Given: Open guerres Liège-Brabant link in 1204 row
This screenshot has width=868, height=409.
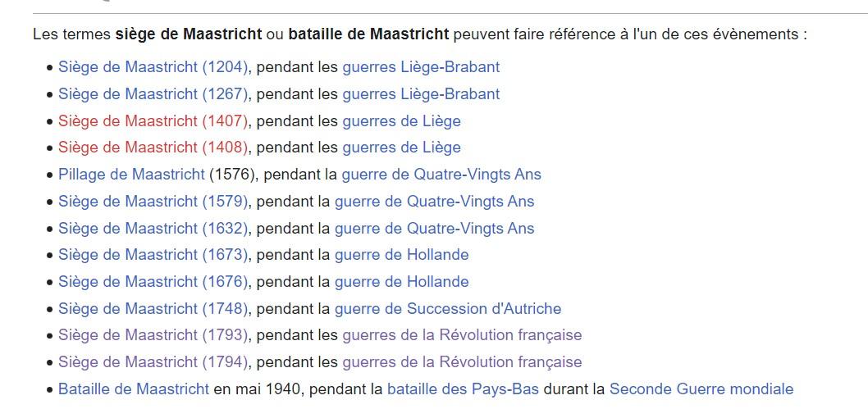Looking at the screenshot, I should point(421,67).
